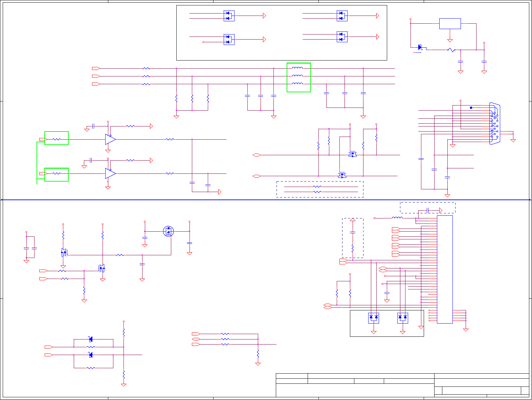
Task: Click the middle input port of three signal lines
Action: [96, 76]
